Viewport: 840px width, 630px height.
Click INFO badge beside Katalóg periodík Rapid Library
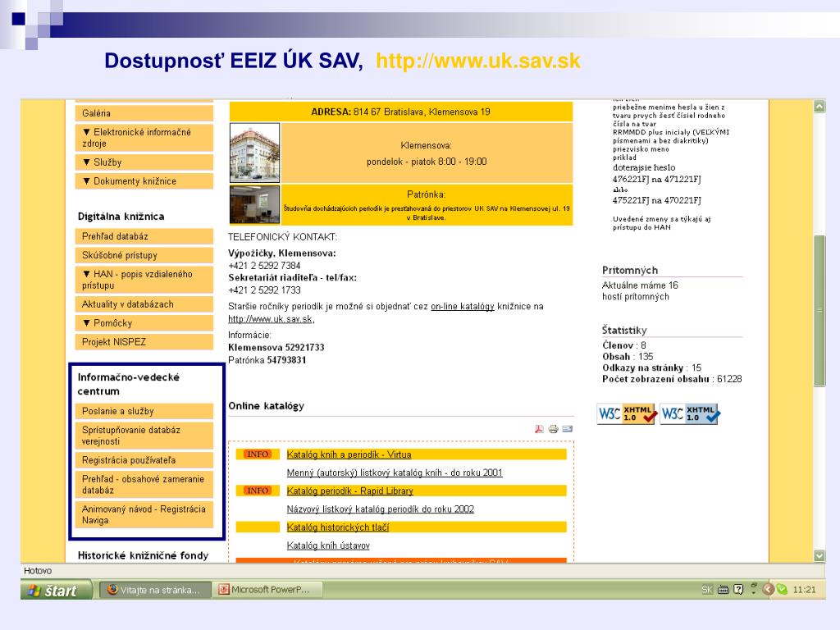tap(258, 491)
